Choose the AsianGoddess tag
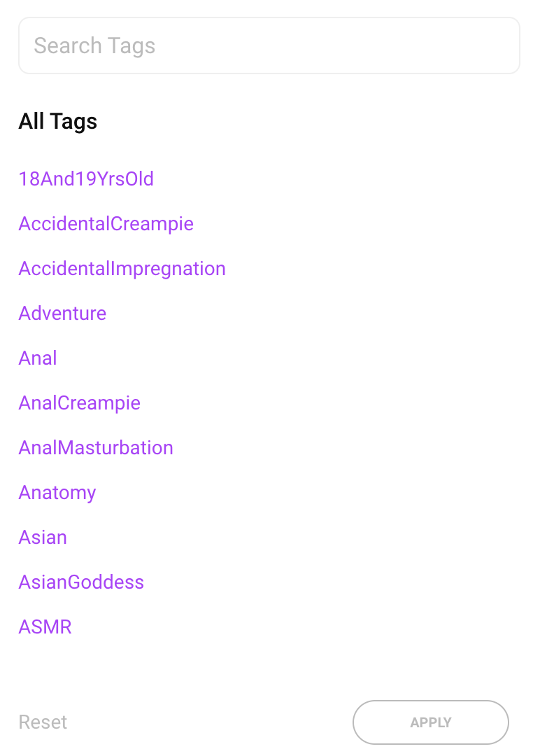This screenshot has height=756, width=540. point(81,582)
